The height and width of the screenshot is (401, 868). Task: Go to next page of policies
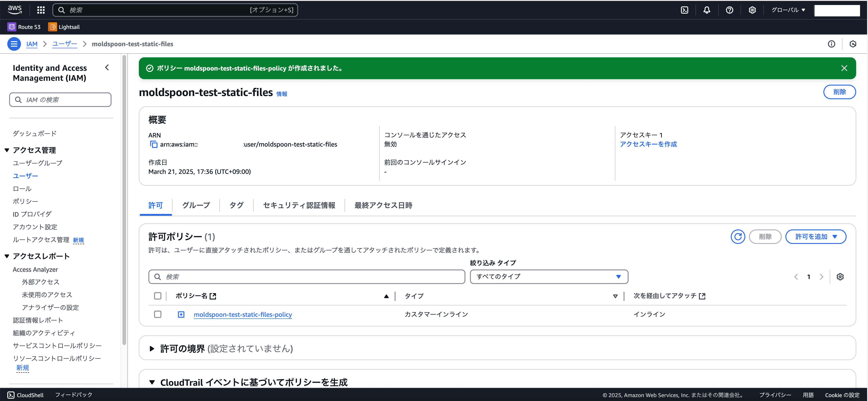coord(822,277)
